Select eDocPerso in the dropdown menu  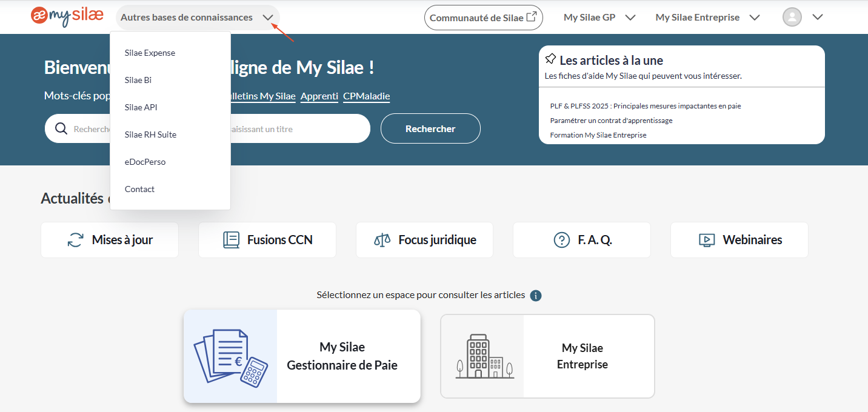145,162
